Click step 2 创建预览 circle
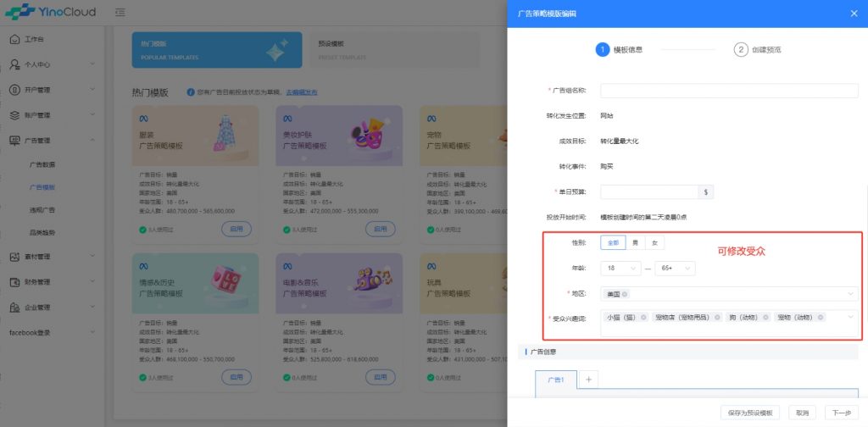 tap(741, 50)
